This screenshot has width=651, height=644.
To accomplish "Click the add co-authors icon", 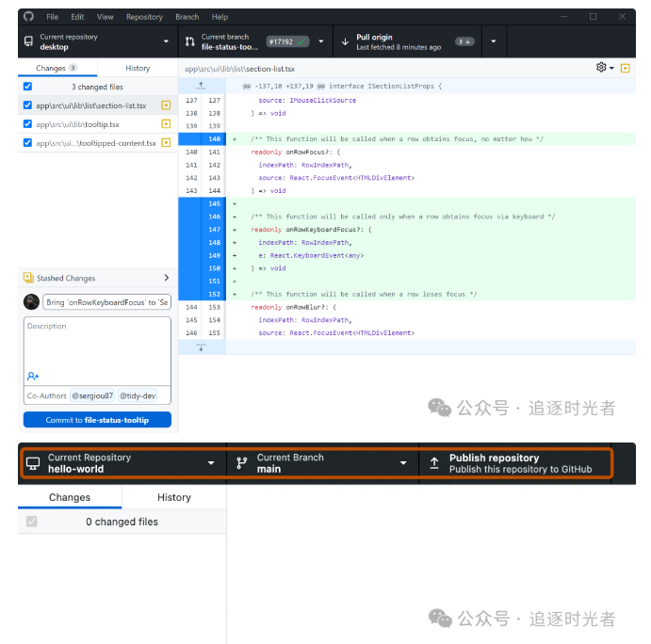I will pos(33,377).
